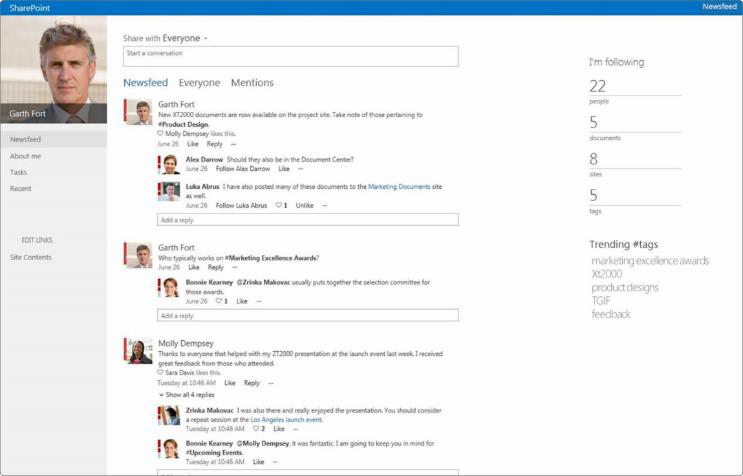Viewport: 743px width, 476px height.
Task: Open Site Contents in the sidebar
Action: (x=30, y=257)
